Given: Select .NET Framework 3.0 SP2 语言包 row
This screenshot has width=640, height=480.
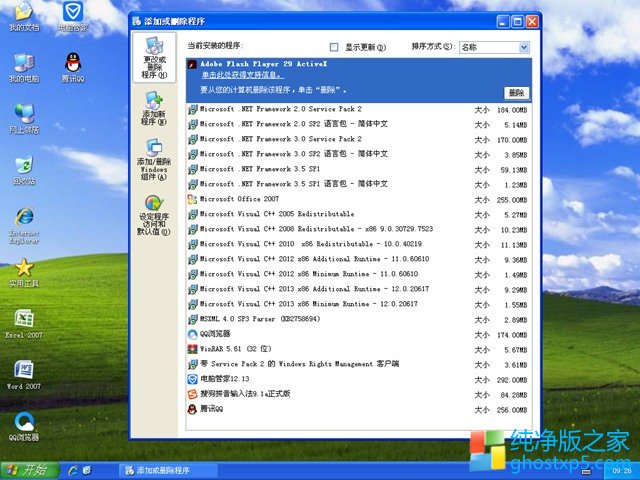Looking at the screenshot, I should pos(358,154).
